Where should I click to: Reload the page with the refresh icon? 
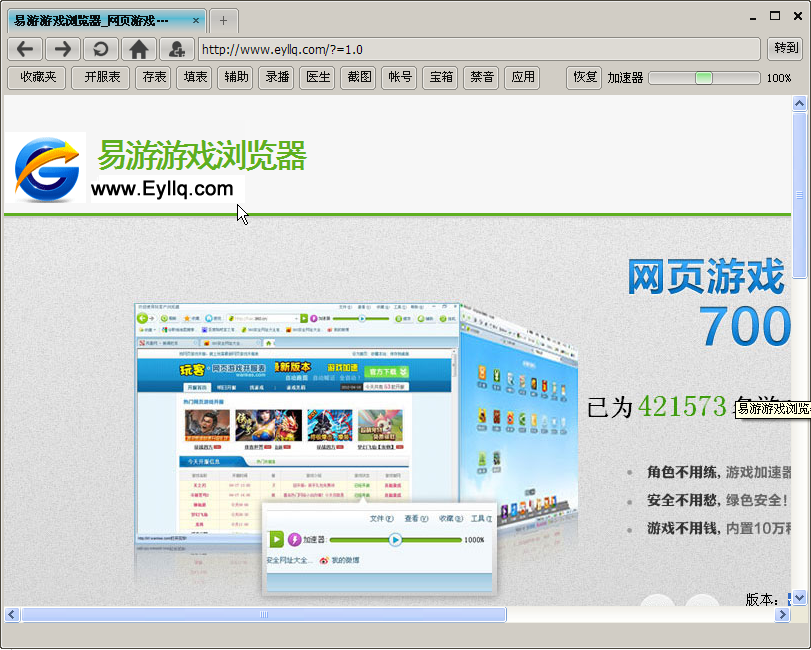[x=101, y=50]
